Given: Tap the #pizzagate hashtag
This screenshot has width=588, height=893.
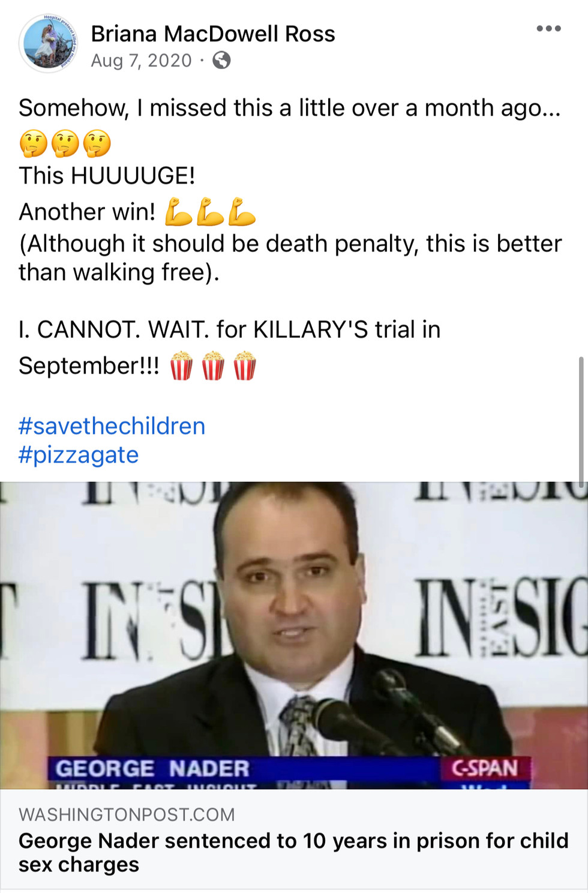Looking at the screenshot, I should point(79,455).
